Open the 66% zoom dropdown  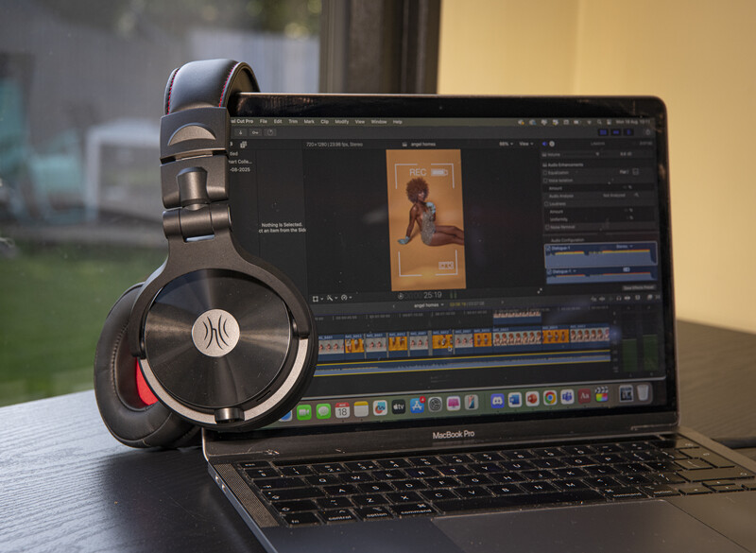tap(506, 144)
